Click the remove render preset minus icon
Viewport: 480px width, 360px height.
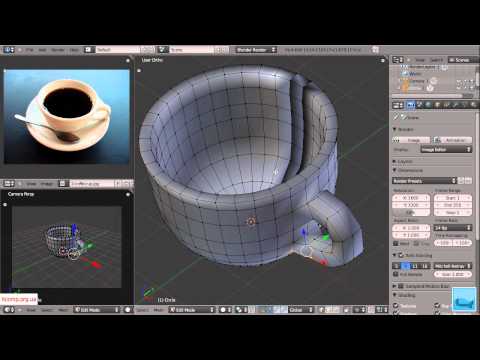[468, 181]
